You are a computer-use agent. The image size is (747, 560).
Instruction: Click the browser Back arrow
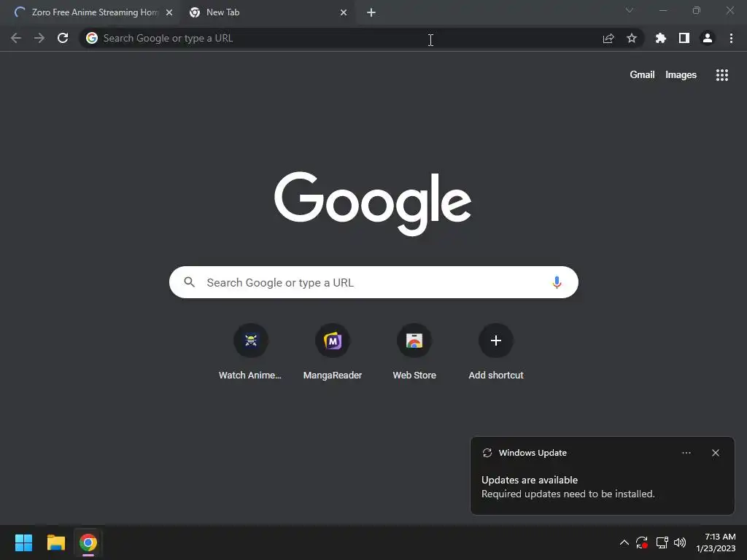pos(16,38)
